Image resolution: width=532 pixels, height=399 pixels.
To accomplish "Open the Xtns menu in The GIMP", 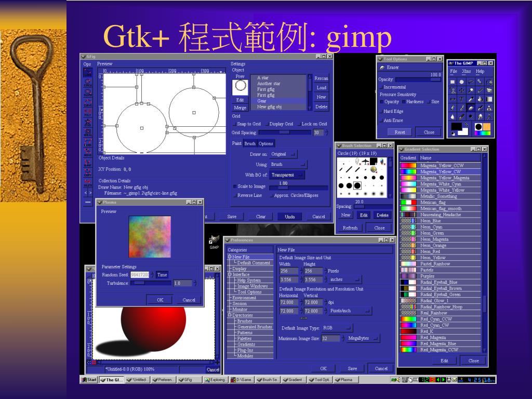I will tap(467, 71).
